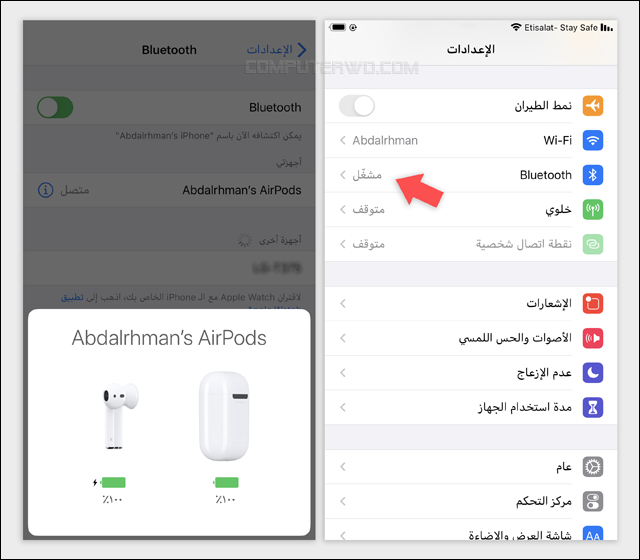Toggle the Airplane Mode switch
This screenshot has width=640, height=560.
tap(357, 106)
